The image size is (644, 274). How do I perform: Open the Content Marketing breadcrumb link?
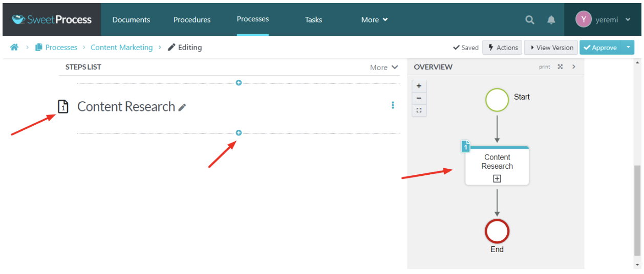(121, 48)
